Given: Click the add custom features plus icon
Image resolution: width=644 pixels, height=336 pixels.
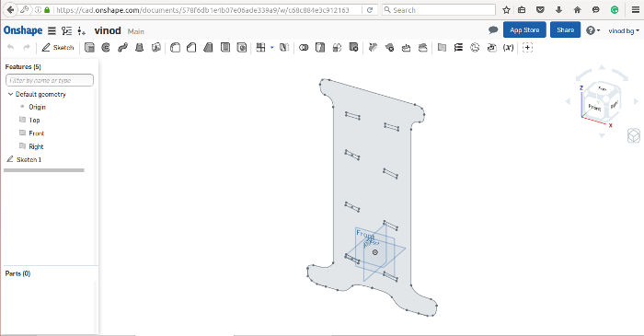Looking at the screenshot, I should click(x=528, y=48).
